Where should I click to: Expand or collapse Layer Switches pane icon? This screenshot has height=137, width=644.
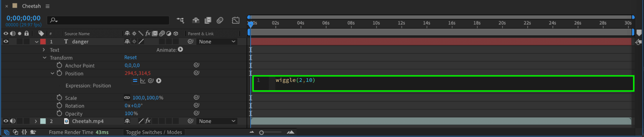click(6, 132)
